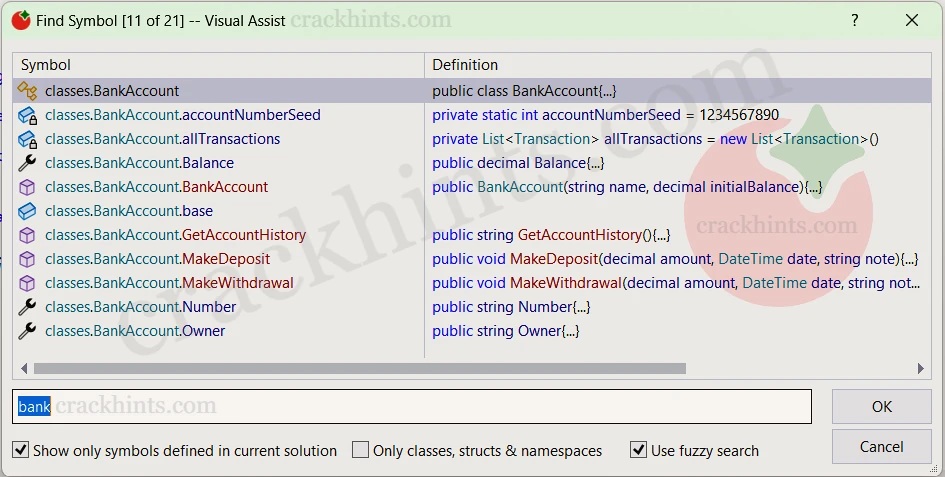
Task: Toggle Show only symbols defined in current solution
Action: tap(20, 450)
